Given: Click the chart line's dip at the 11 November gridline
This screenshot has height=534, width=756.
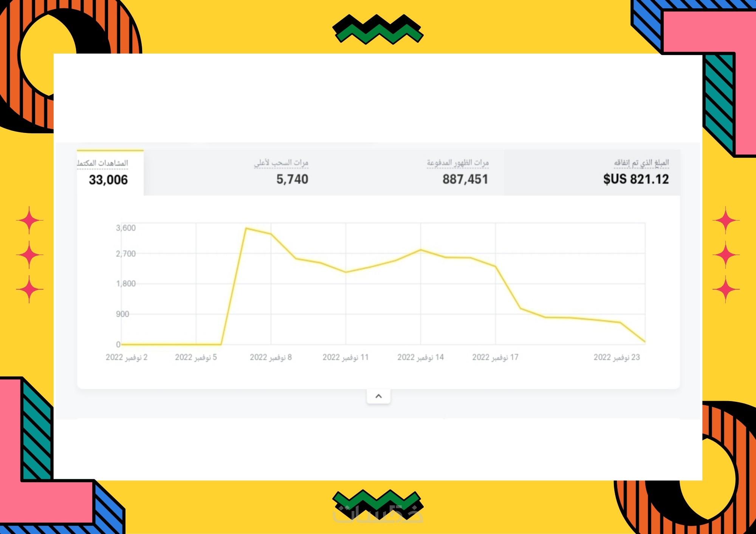Looking at the screenshot, I should tap(346, 272).
